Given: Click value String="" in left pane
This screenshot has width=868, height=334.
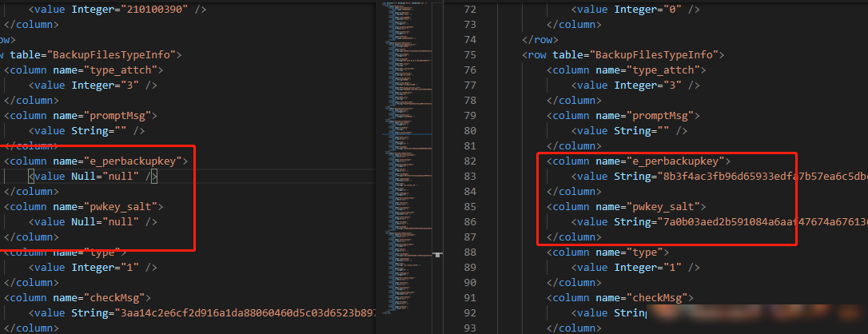Looking at the screenshot, I should click(86, 130).
